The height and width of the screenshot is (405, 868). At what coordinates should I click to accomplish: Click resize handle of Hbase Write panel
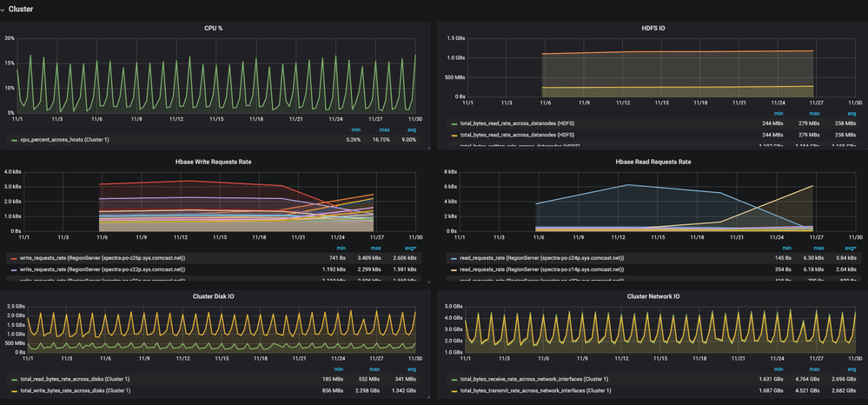click(427, 281)
